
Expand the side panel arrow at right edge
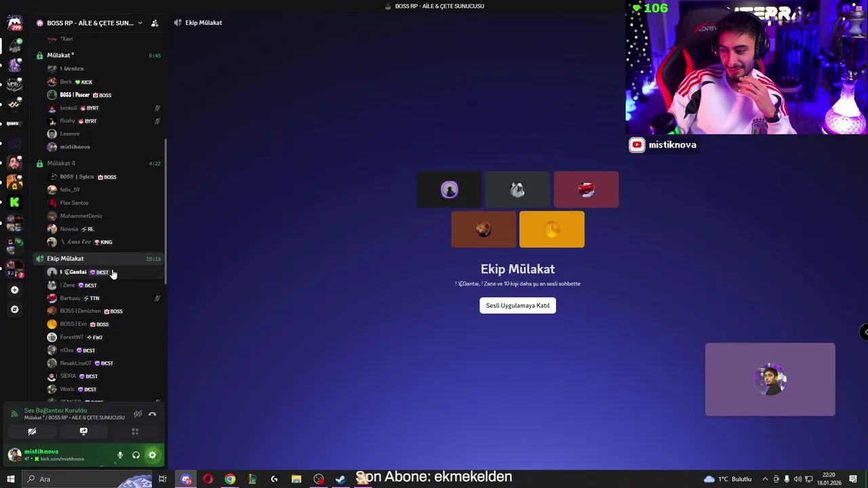[x=864, y=332]
